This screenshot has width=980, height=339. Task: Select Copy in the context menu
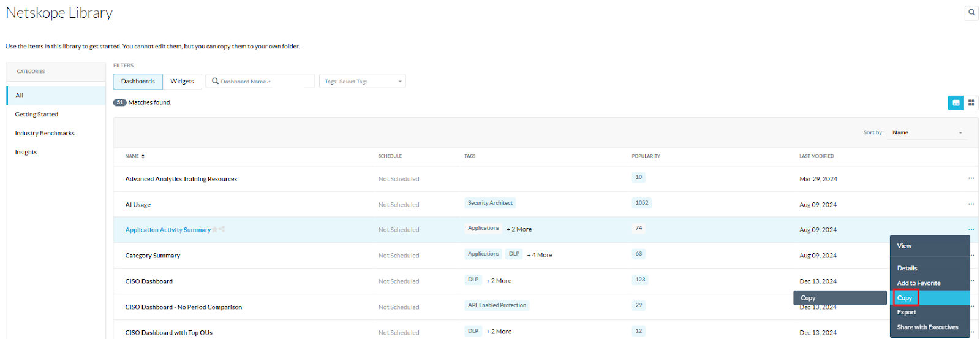[930, 298]
